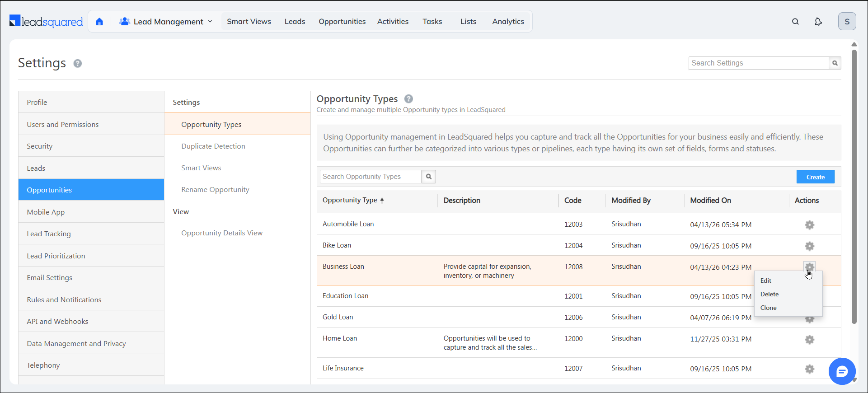
Task: Click the user profile avatar S
Action: point(846,22)
